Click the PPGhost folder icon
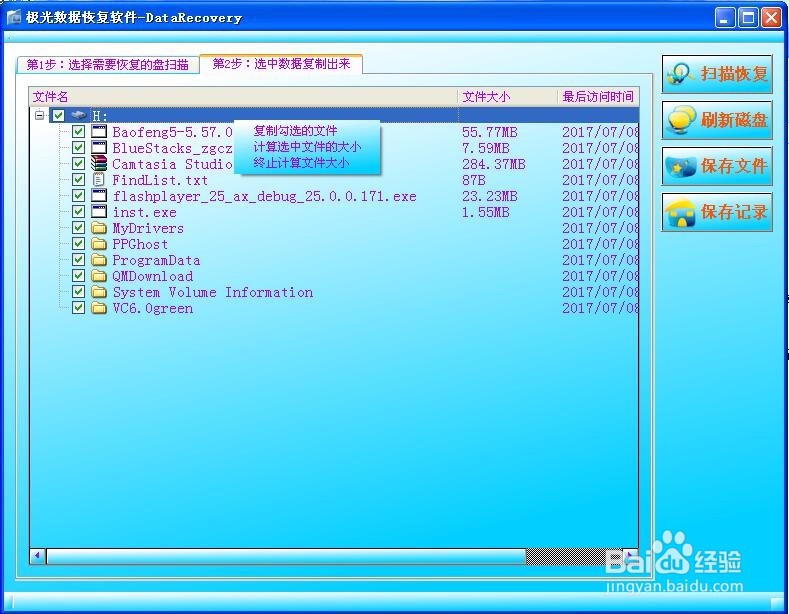 click(x=99, y=244)
